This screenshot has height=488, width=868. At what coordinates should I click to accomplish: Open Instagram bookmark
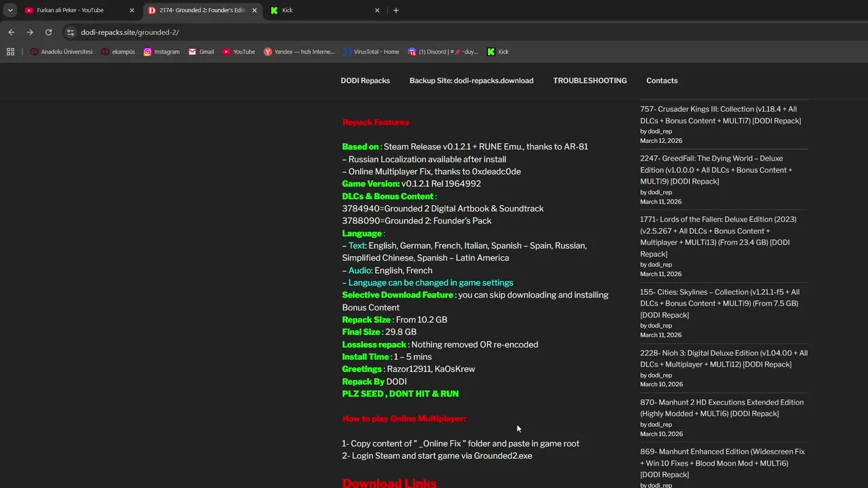(x=161, y=52)
